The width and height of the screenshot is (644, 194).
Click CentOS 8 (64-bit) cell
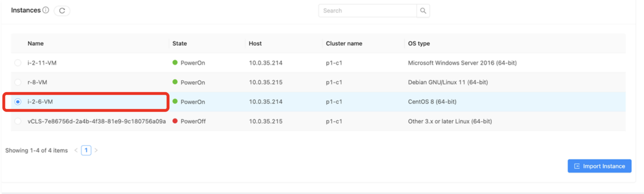coord(432,102)
